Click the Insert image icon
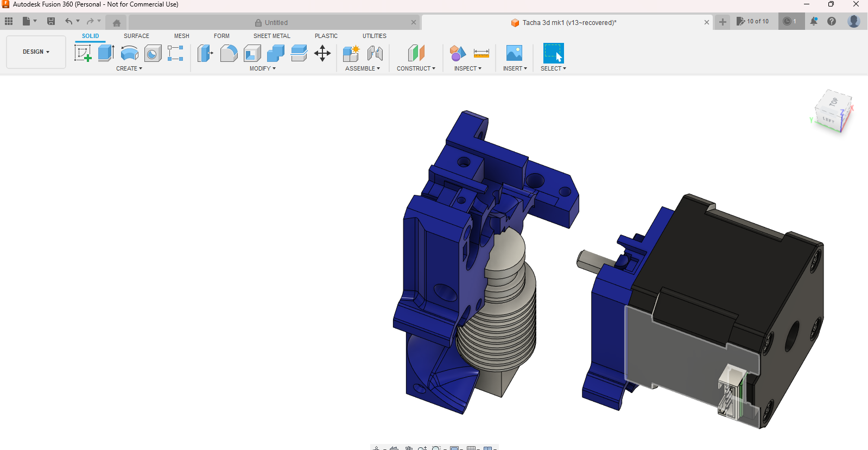The image size is (868, 450). 514,53
